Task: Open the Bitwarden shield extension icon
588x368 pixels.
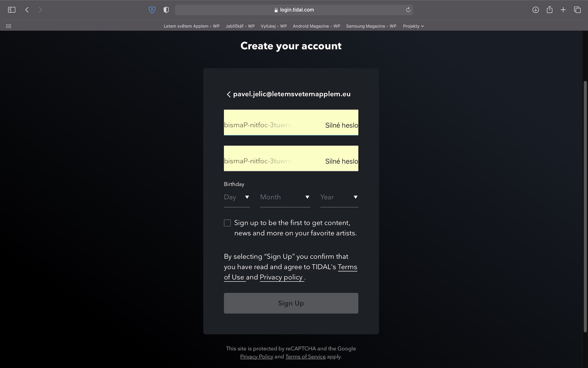Action: point(152,10)
